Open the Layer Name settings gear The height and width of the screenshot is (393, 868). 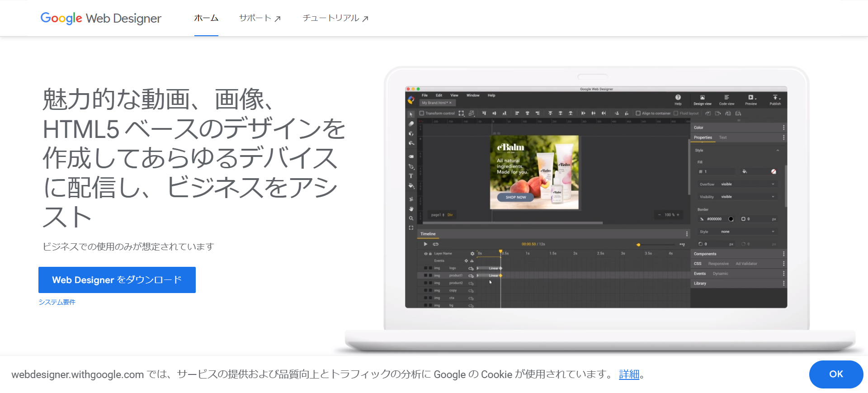point(472,254)
